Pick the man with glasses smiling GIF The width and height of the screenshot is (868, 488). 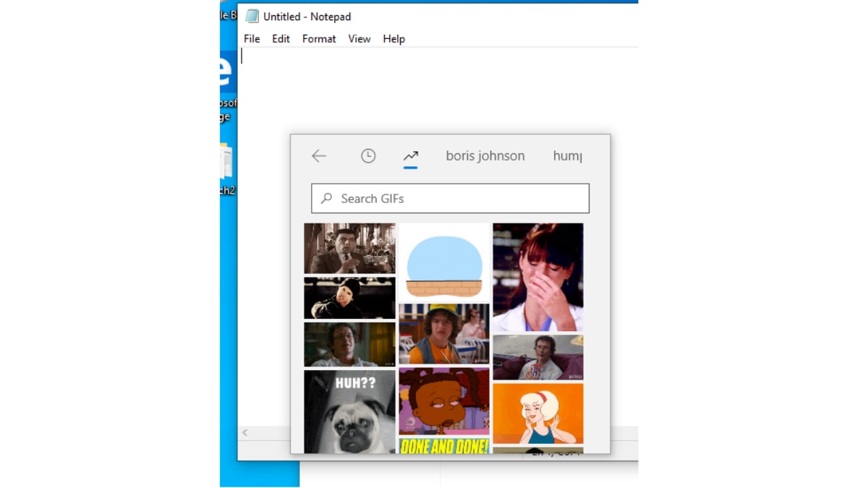[x=349, y=344]
